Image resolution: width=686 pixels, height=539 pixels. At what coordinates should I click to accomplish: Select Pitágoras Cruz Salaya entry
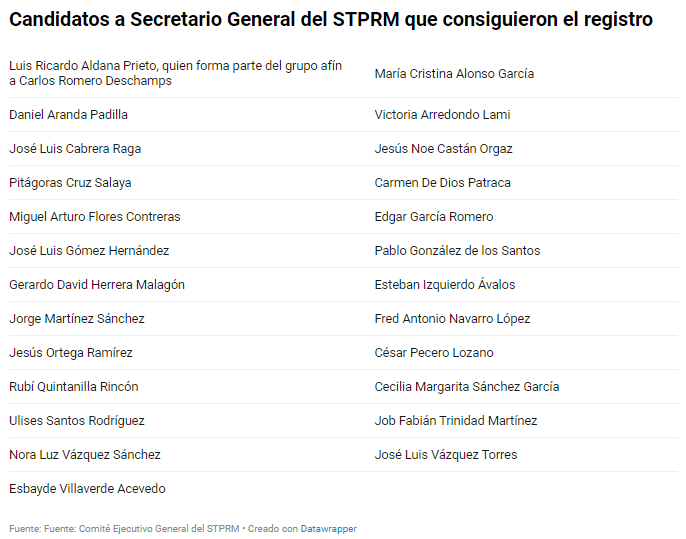(70, 183)
